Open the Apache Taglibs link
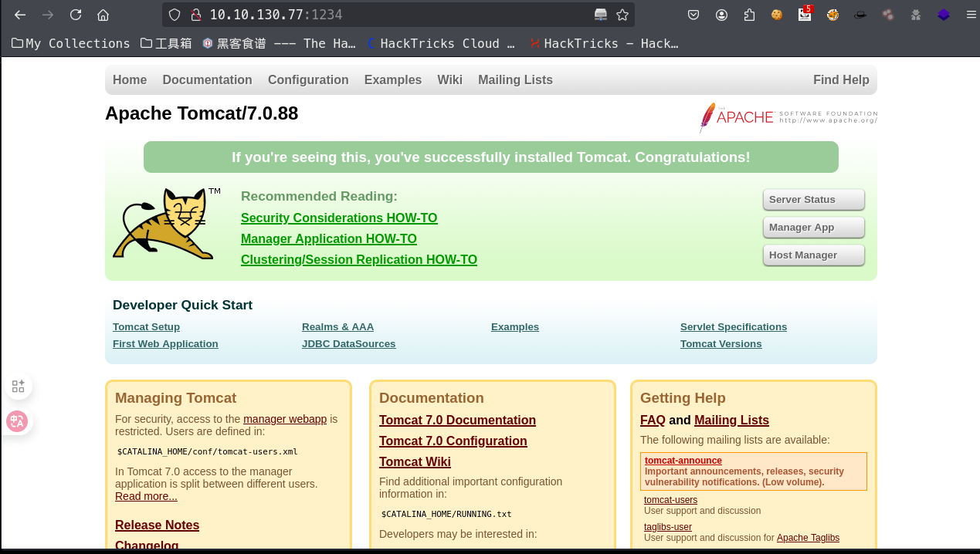Screen dimensions: 980x554 808,538
